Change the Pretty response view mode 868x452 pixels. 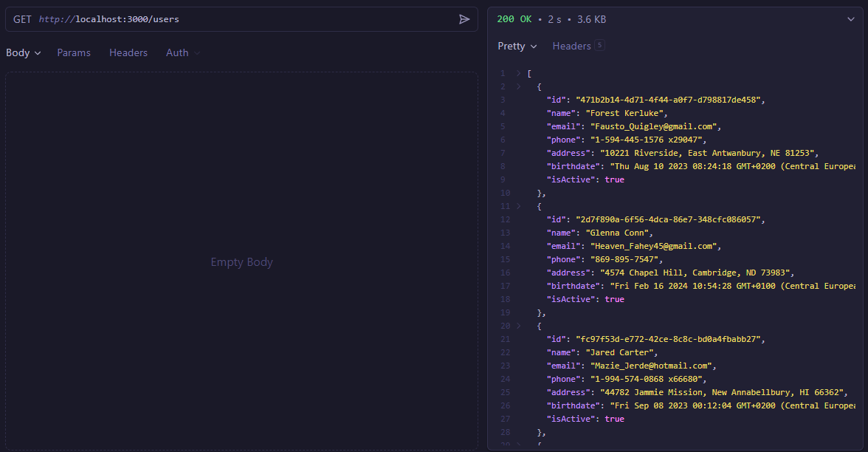click(517, 46)
